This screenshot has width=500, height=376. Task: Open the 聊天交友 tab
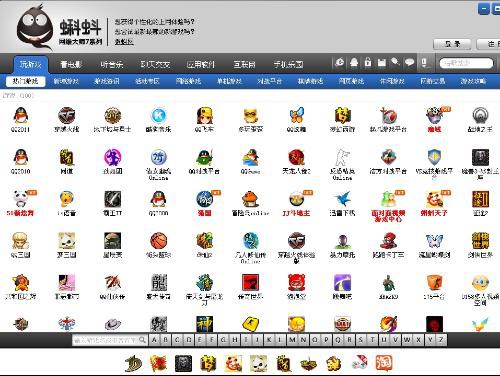pos(155,64)
